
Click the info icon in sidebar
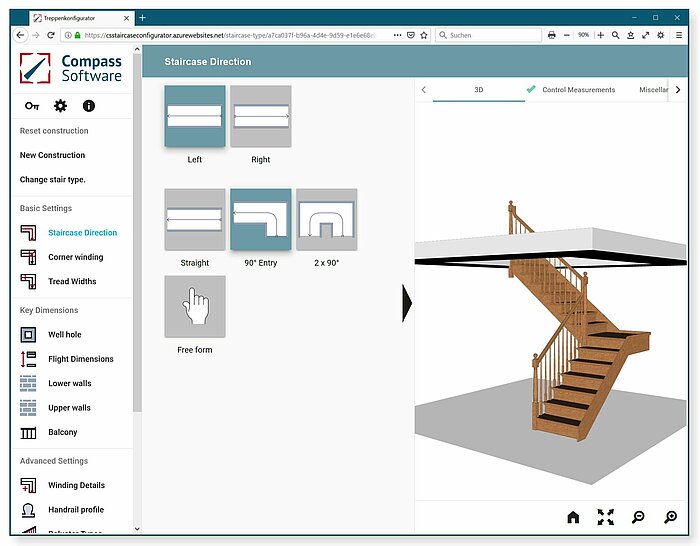coord(89,106)
